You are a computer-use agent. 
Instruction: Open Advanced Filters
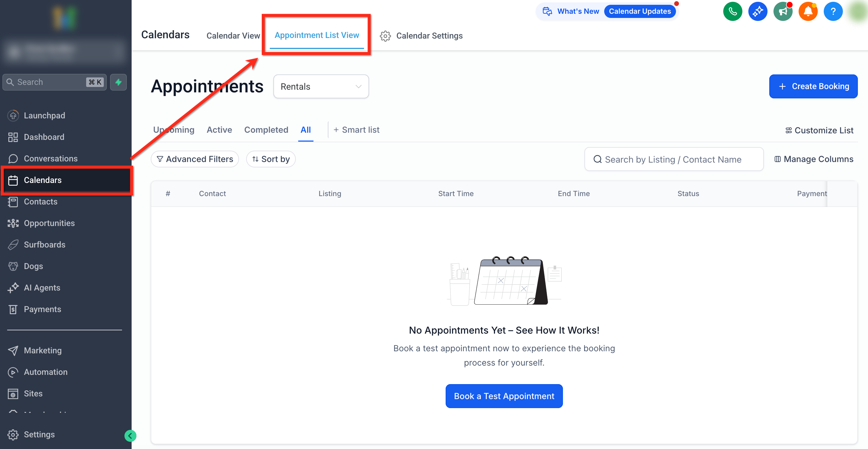[195, 159]
